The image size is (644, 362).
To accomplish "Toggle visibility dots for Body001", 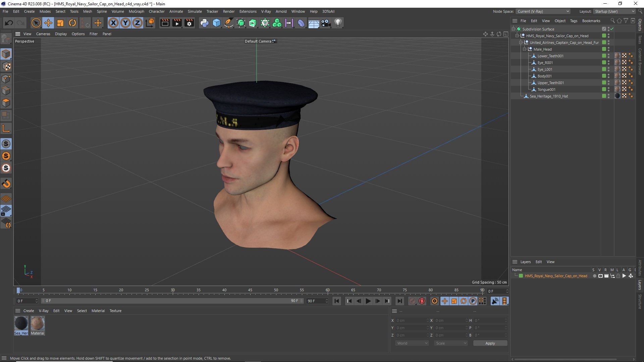I will [x=608, y=76].
